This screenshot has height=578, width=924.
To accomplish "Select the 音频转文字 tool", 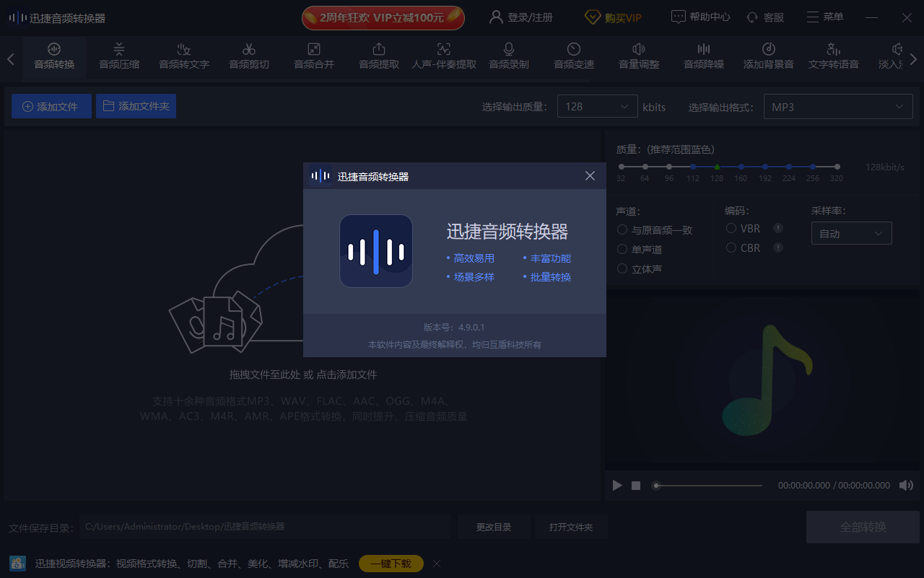I will pos(184,57).
